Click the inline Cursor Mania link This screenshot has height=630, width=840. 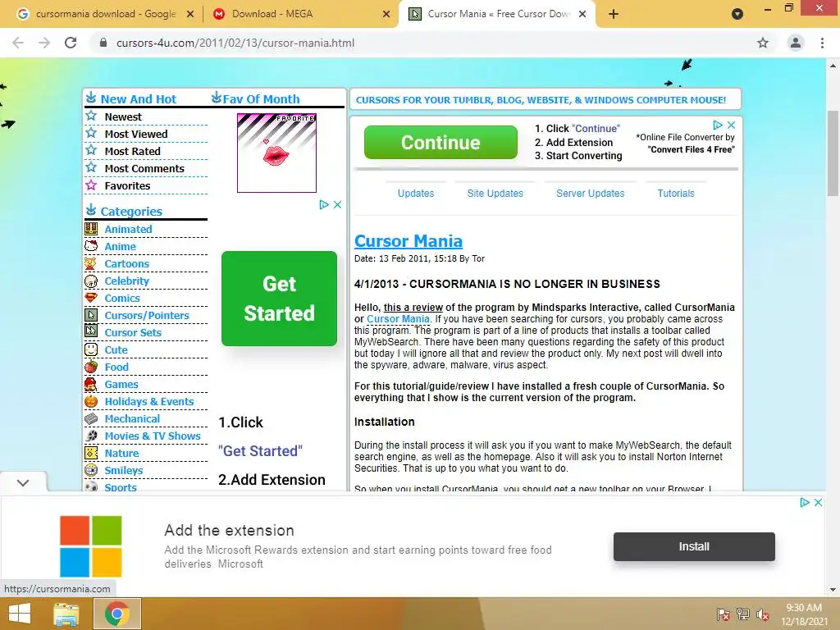[398, 319]
